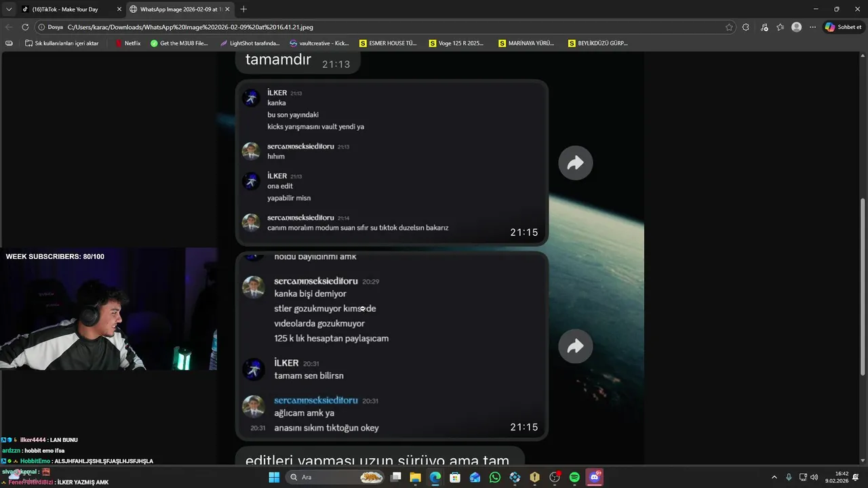
Task: Open network settings tray icon
Action: 803,477
